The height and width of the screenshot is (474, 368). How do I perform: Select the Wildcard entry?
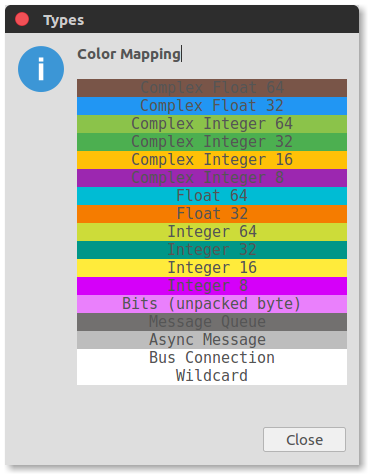pos(212,376)
